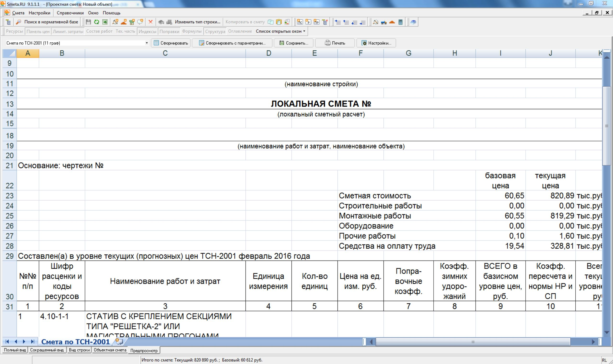Go to the first sheet with the navigation arrow

7,342
